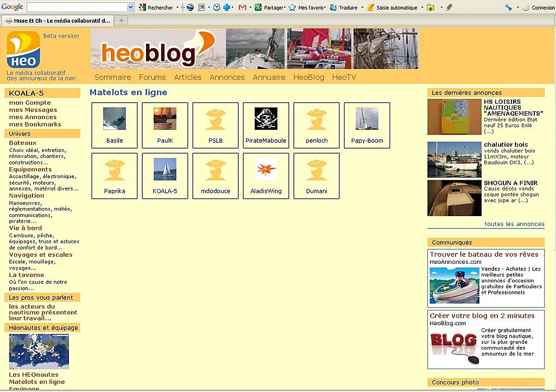Open the Google Earth globe toolbar icon

click(191, 8)
